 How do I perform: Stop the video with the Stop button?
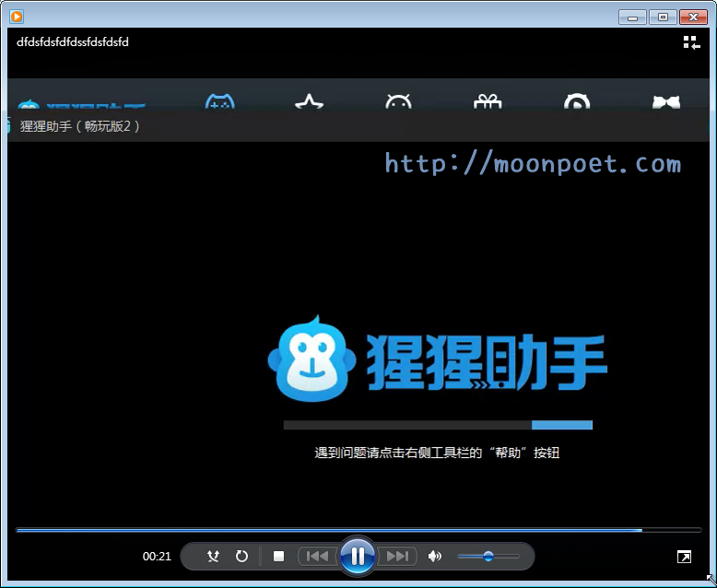click(279, 557)
